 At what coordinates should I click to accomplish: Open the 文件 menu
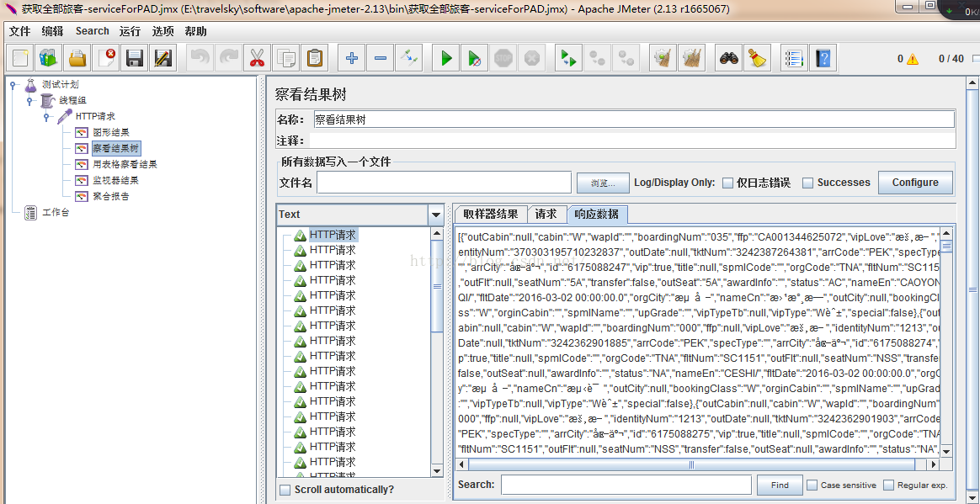20,31
